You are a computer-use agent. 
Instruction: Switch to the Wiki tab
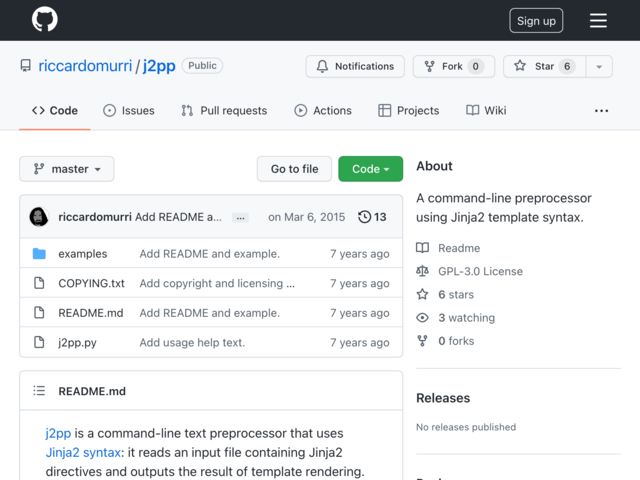(x=486, y=111)
